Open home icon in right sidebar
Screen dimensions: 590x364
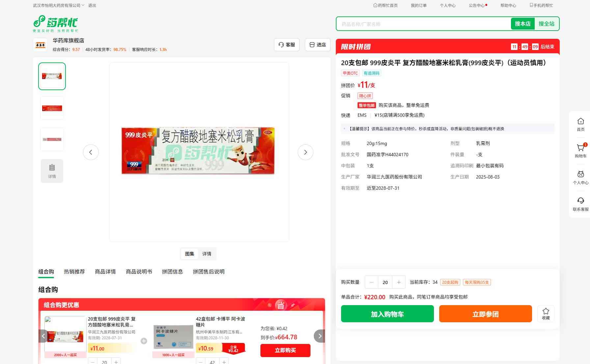pos(580,121)
